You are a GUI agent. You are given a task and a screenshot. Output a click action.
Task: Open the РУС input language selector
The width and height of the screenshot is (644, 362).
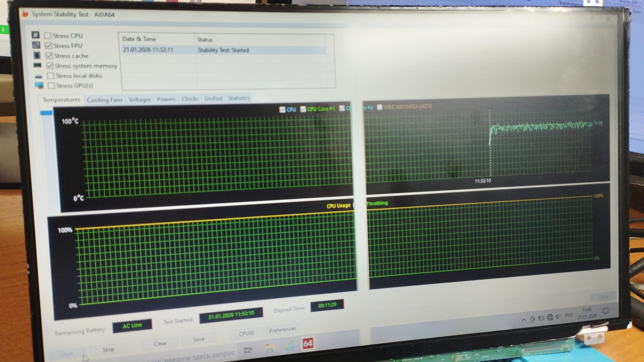(x=569, y=315)
